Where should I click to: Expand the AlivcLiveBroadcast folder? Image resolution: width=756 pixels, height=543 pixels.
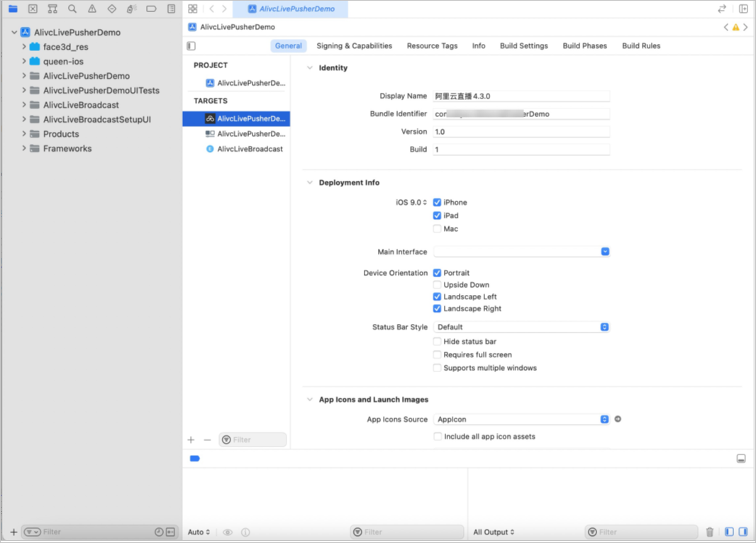pyautogui.click(x=23, y=104)
